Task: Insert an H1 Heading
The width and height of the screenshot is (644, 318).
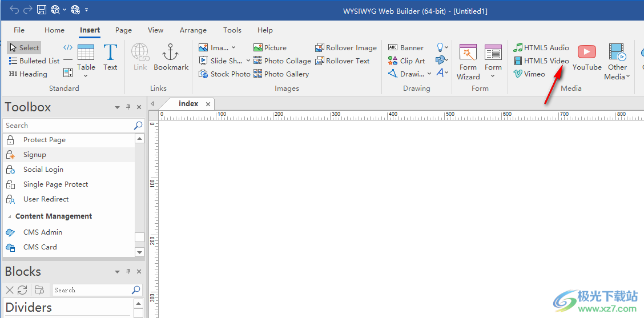Action: (x=28, y=74)
